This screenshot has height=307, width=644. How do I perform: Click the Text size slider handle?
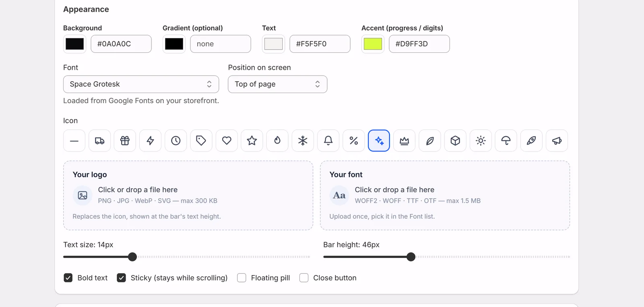point(132,257)
